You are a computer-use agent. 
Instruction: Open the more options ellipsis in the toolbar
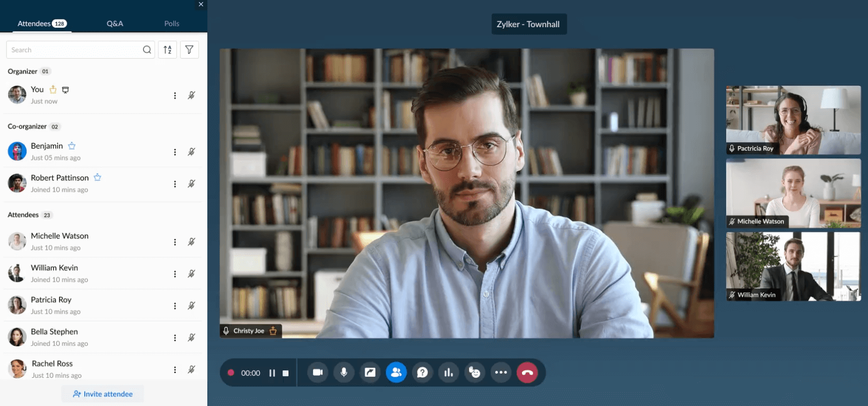501,372
